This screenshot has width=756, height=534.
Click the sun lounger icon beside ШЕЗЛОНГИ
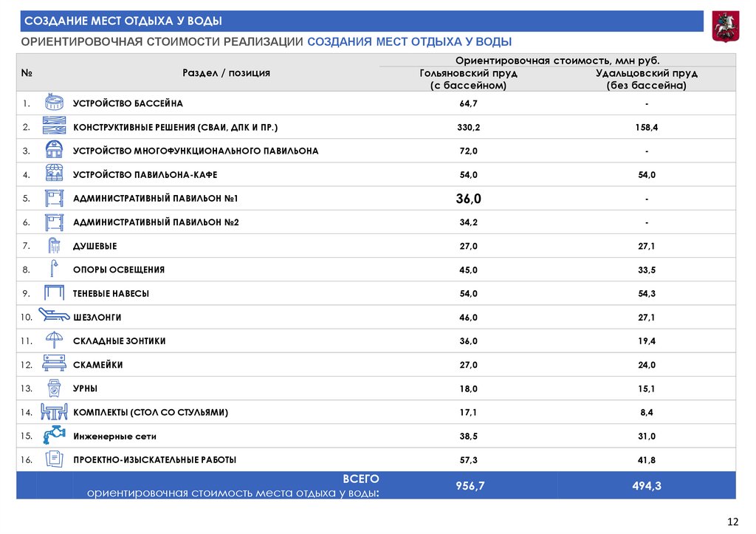coord(53,317)
